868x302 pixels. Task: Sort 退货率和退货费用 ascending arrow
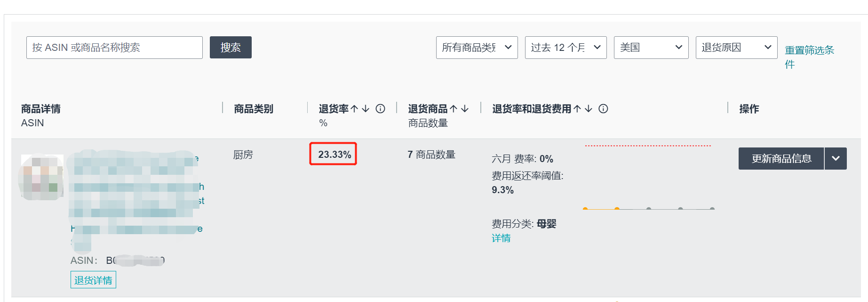pyautogui.click(x=577, y=109)
